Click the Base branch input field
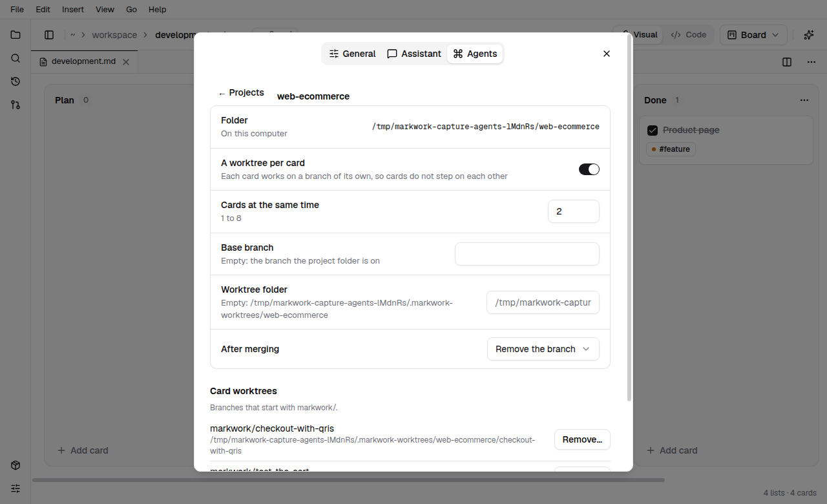The width and height of the screenshot is (827, 504). [527, 254]
